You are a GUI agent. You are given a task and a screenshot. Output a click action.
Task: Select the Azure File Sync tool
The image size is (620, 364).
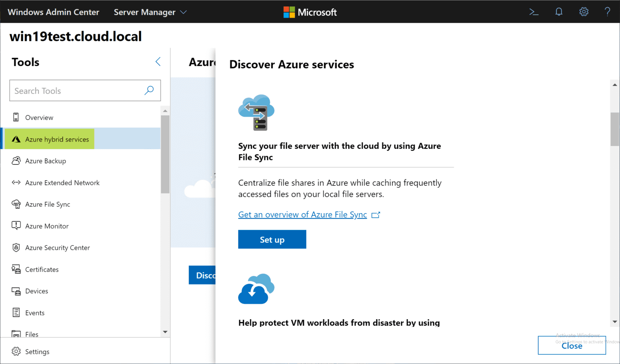[47, 204]
